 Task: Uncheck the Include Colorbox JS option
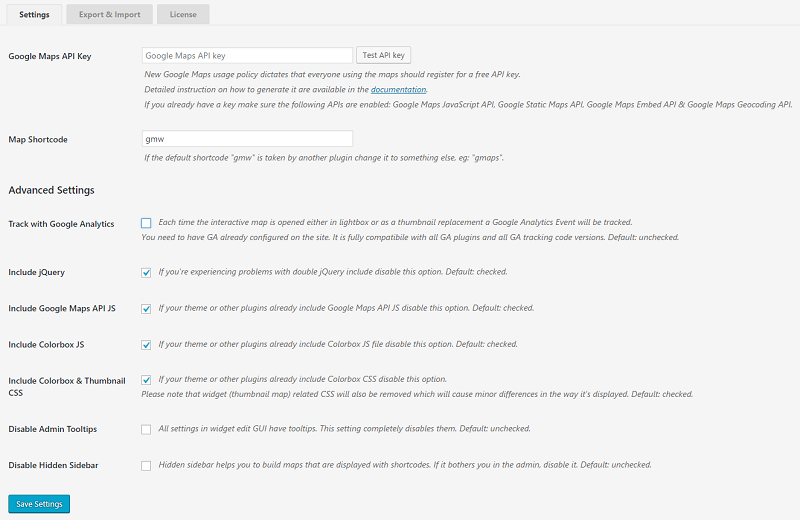[x=147, y=344]
